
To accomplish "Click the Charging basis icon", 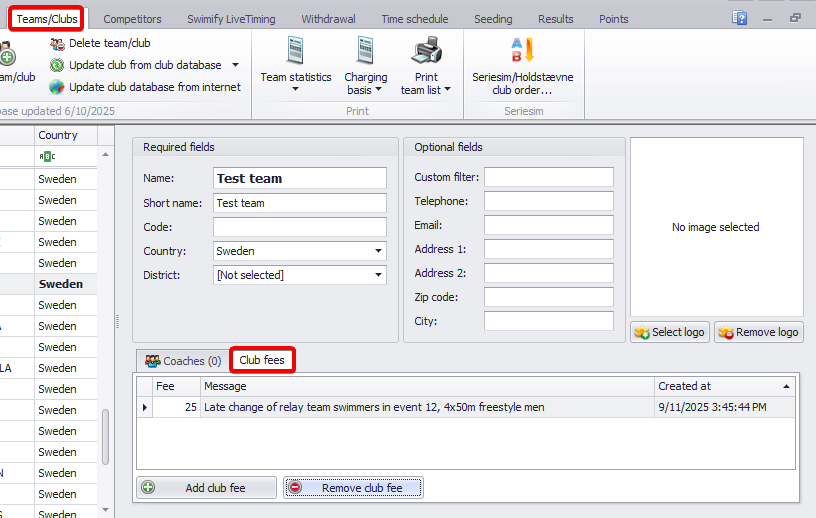I will (x=366, y=52).
